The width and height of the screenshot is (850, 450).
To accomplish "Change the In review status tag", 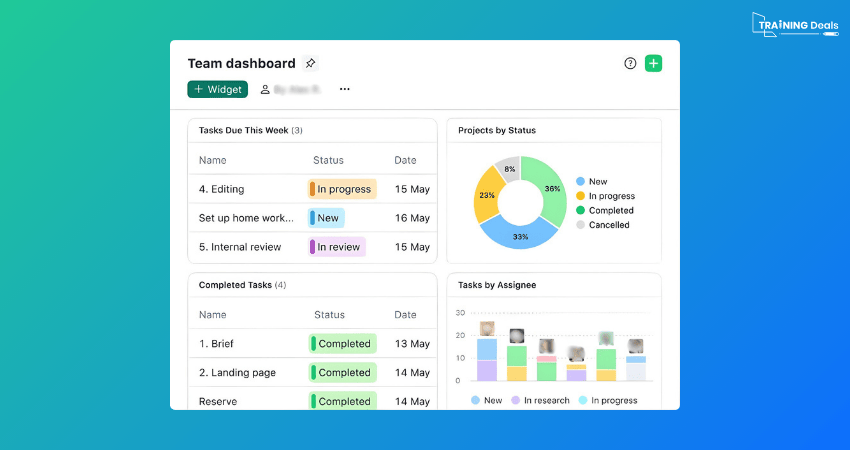I will pos(337,247).
